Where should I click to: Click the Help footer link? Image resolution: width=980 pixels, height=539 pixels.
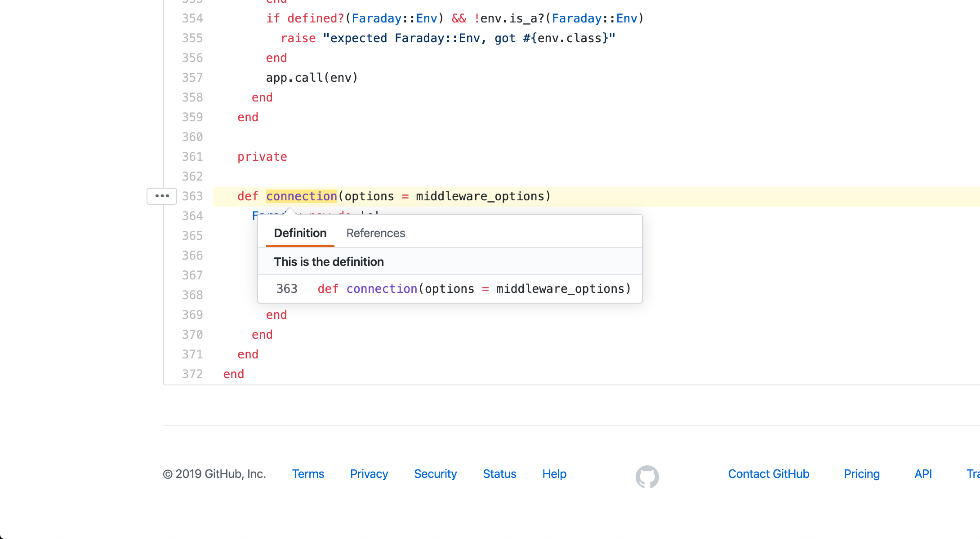click(554, 474)
